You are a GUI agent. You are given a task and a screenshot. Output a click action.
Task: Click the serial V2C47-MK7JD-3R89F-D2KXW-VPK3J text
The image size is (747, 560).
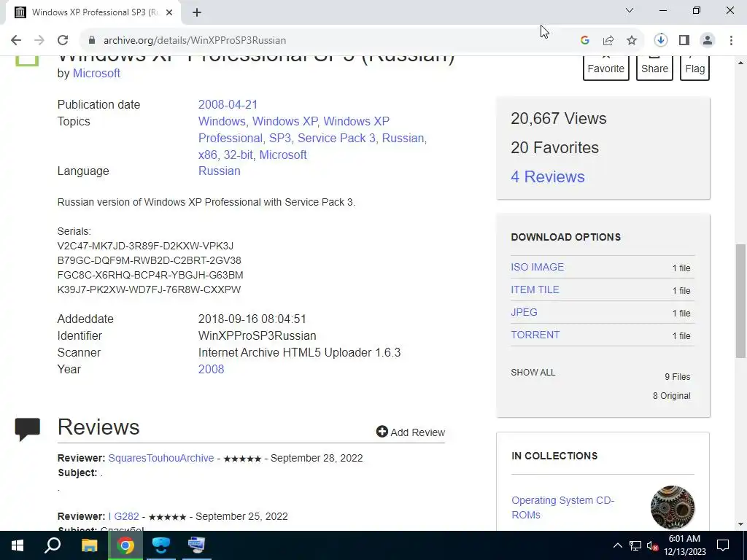click(145, 246)
